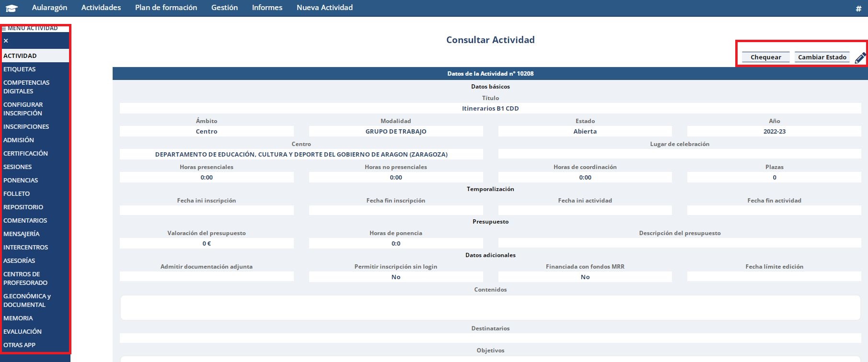The width and height of the screenshot is (868, 362).
Task: Click the Contenidos text area
Action: (x=490, y=307)
